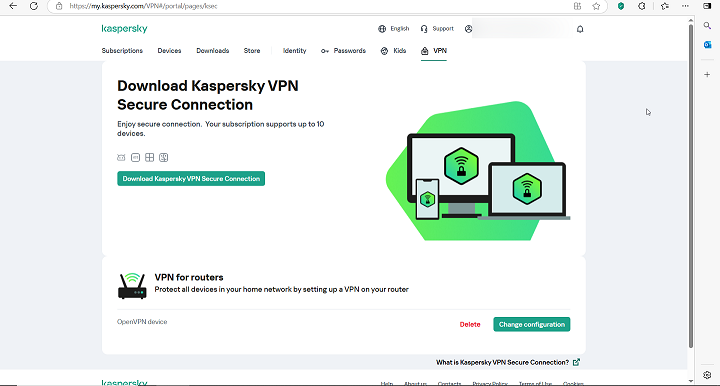Go back using the browser back arrow
The image size is (720, 386).
click(x=13, y=6)
